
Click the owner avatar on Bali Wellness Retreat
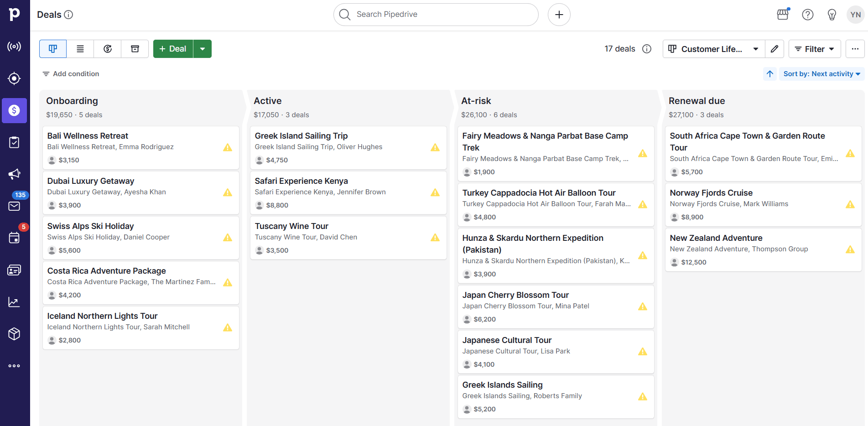tap(52, 160)
